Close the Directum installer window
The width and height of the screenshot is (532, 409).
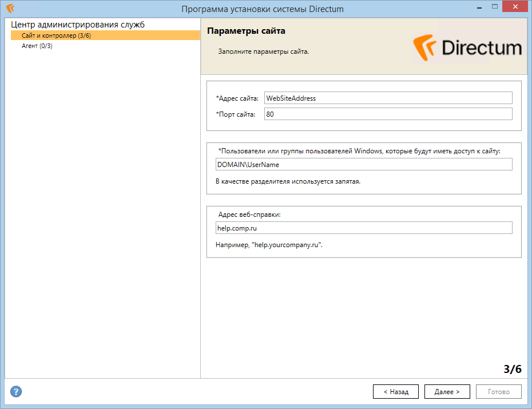(515, 6)
